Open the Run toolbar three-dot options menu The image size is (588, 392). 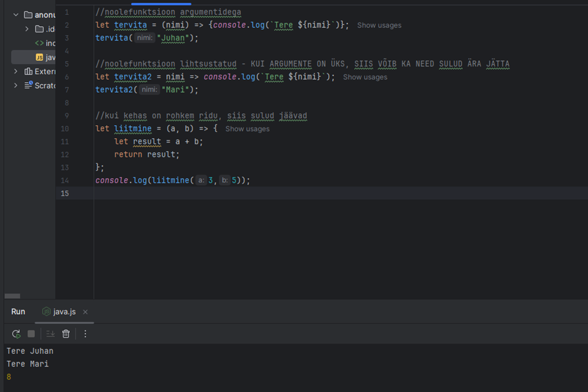[x=85, y=334]
